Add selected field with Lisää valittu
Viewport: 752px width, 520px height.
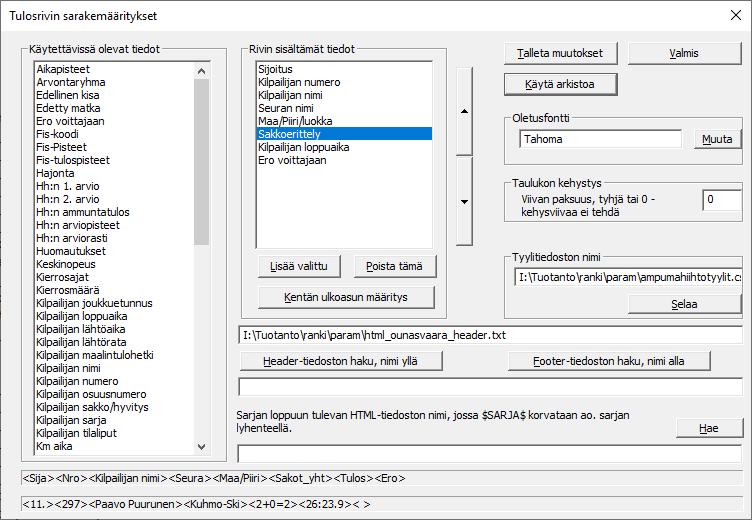(298, 266)
